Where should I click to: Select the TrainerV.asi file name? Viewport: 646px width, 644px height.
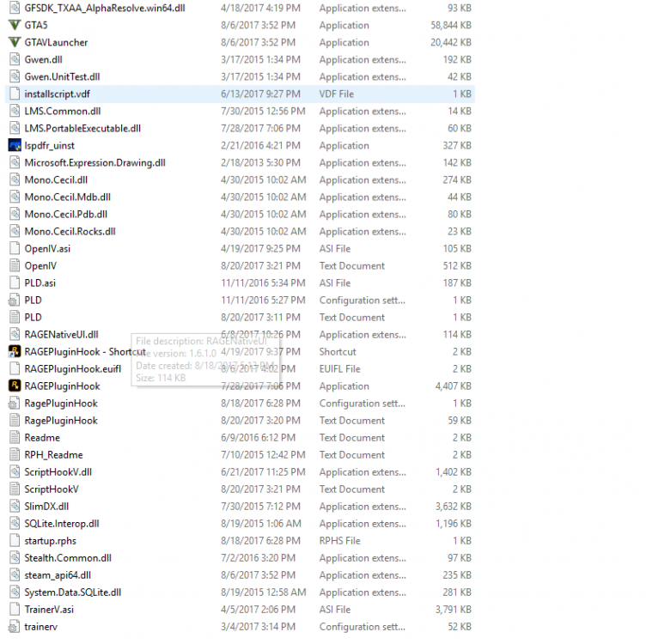pyautogui.click(x=49, y=610)
